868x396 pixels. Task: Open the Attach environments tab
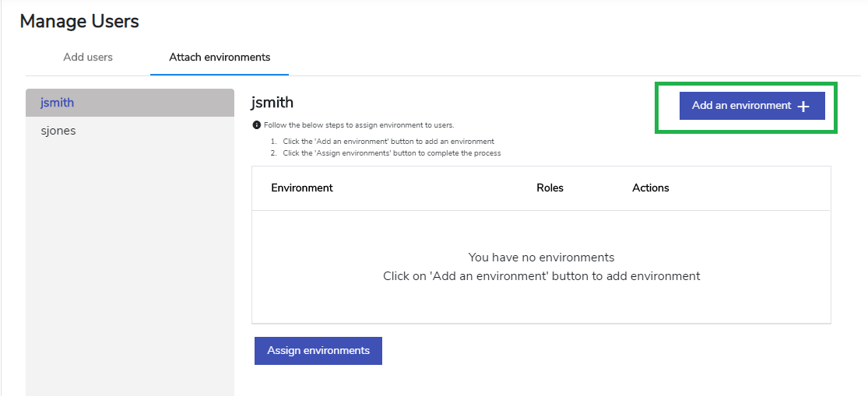tap(220, 57)
